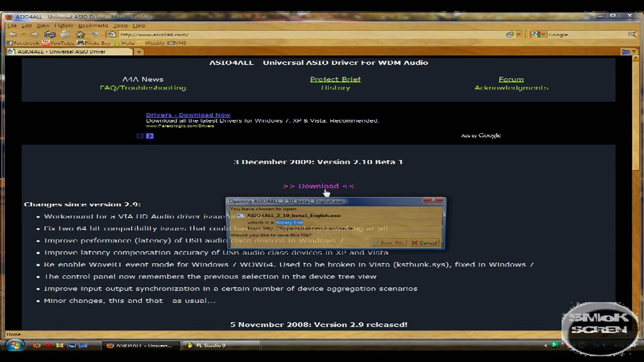Select ASIO4ALL - Universal ASIO Driver tab

[x=69, y=52]
